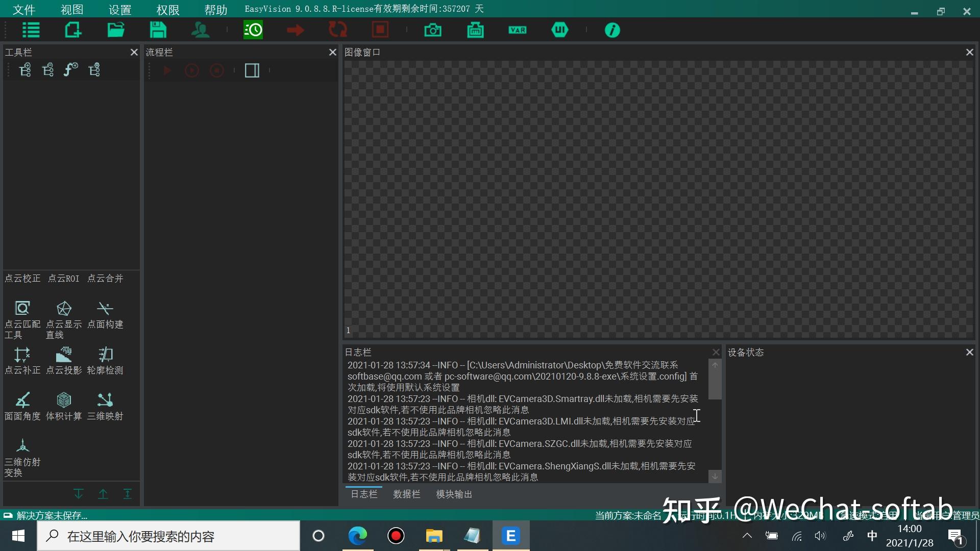The width and height of the screenshot is (980, 551).
Task: Click the green info icon
Action: coord(612,30)
